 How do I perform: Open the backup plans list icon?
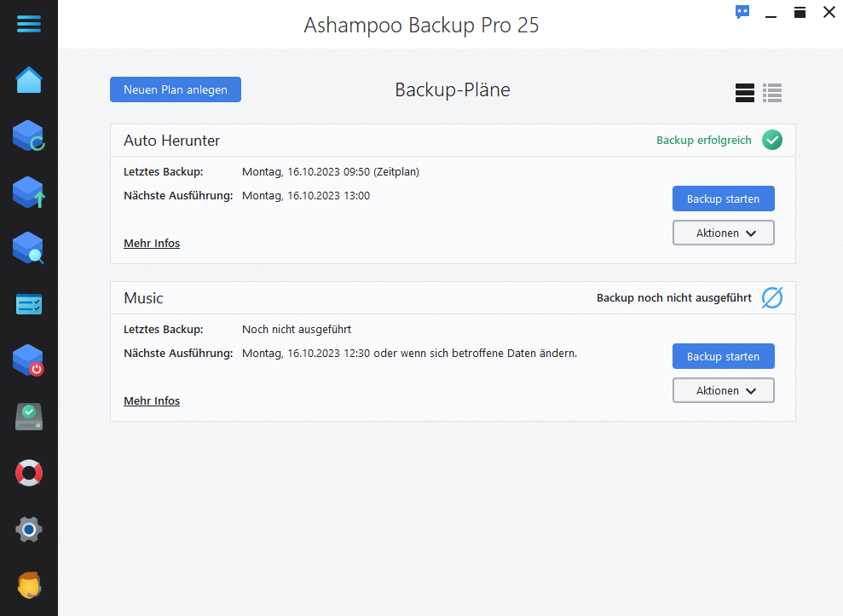pos(28,304)
